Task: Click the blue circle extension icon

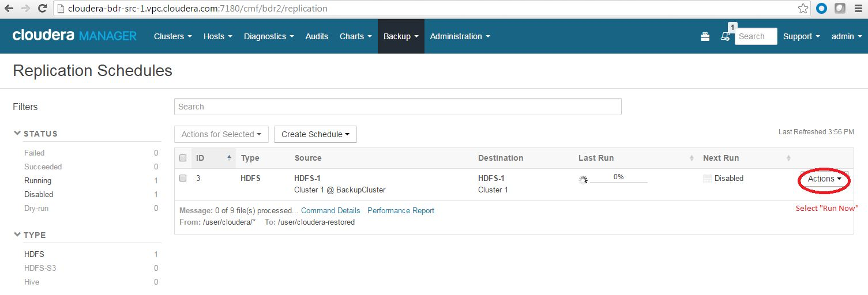Action: [822, 9]
